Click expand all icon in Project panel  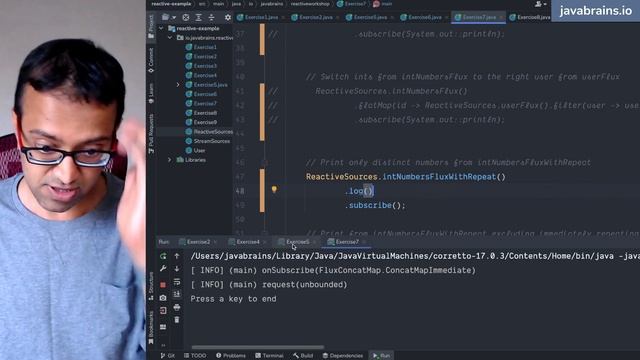click(x=198, y=17)
